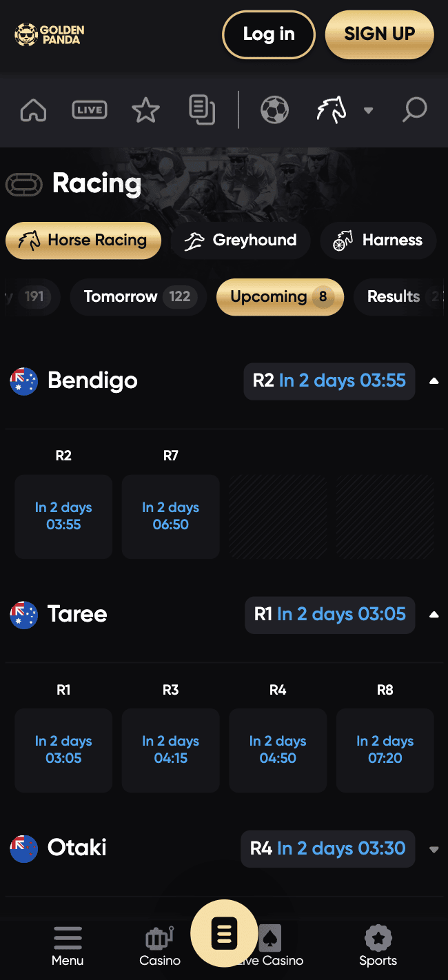Open favorites star icon
448x980 pixels.
[145, 110]
